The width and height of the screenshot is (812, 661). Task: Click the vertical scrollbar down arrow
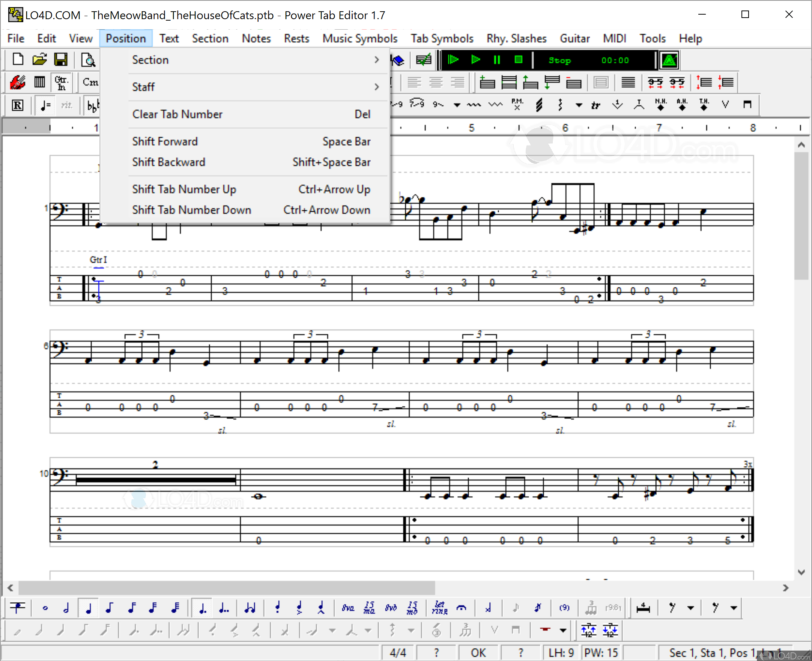click(801, 572)
